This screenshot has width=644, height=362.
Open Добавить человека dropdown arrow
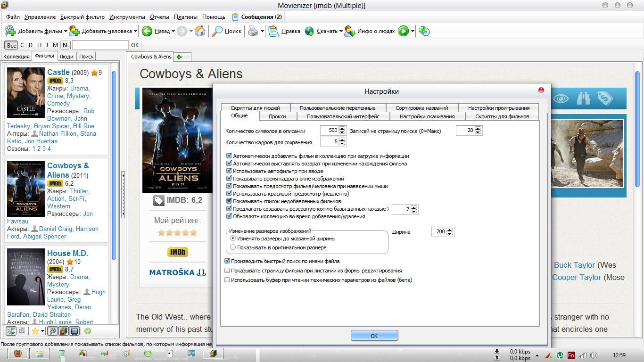point(135,31)
